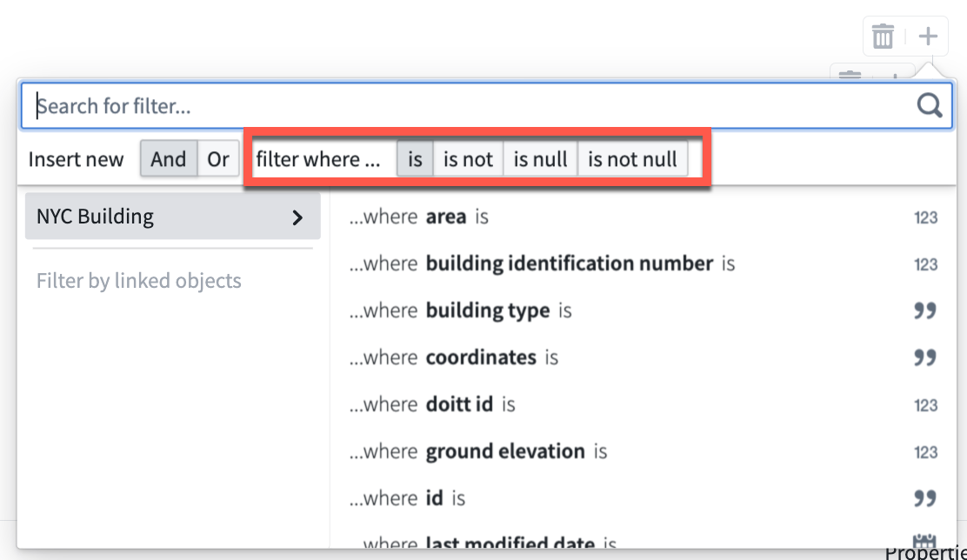The width and height of the screenshot is (967, 560).
Task: Toggle the Or insert mode
Action: [218, 159]
